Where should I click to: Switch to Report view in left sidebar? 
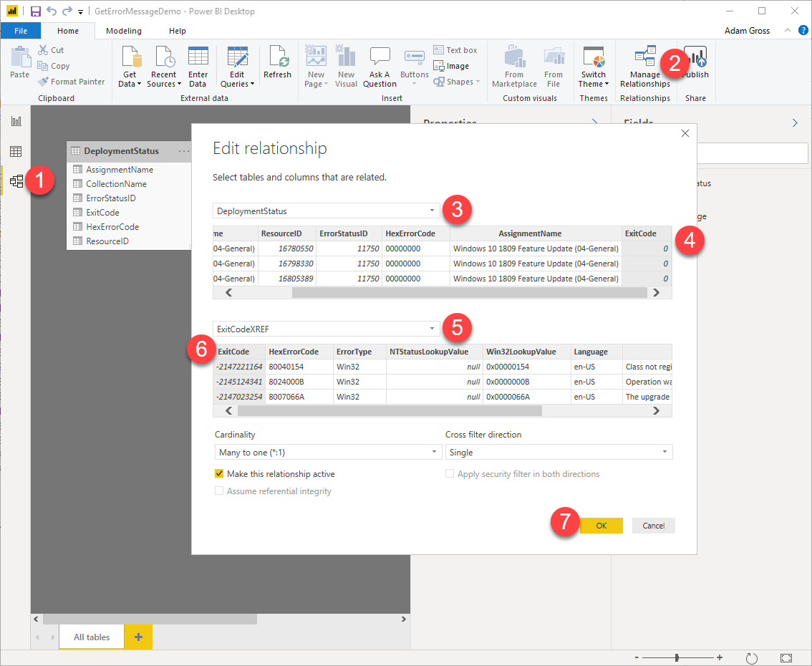16,122
